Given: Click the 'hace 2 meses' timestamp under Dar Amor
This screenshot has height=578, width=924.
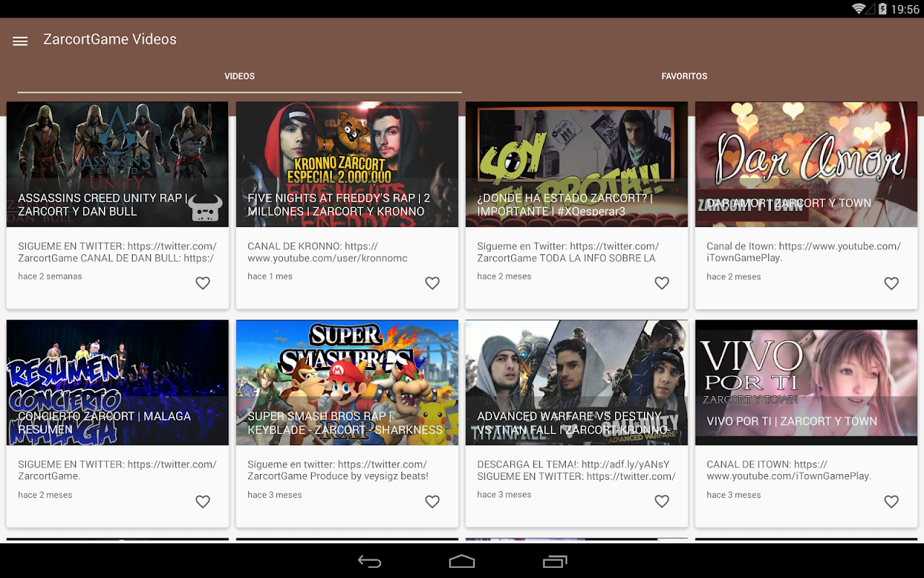Looking at the screenshot, I should 733,277.
